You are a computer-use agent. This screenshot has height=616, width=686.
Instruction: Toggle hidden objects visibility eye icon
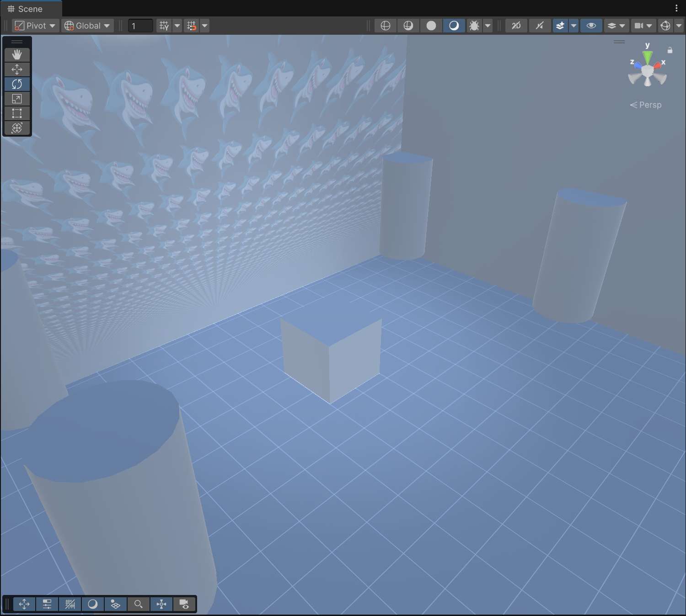pyautogui.click(x=591, y=26)
